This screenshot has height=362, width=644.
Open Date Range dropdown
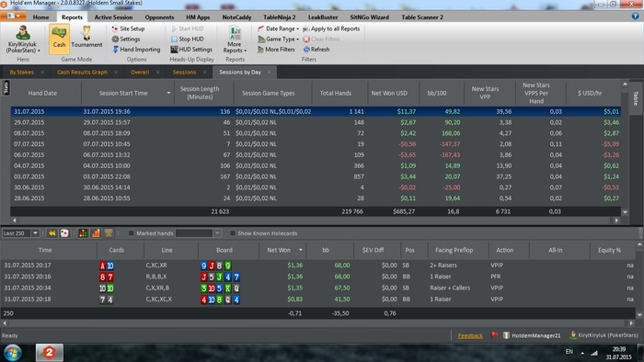(x=278, y=28)
